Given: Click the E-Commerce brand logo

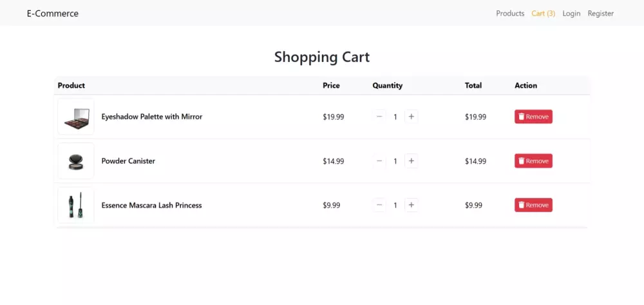Looking at the screenshot, I should (x=53, y=14).
